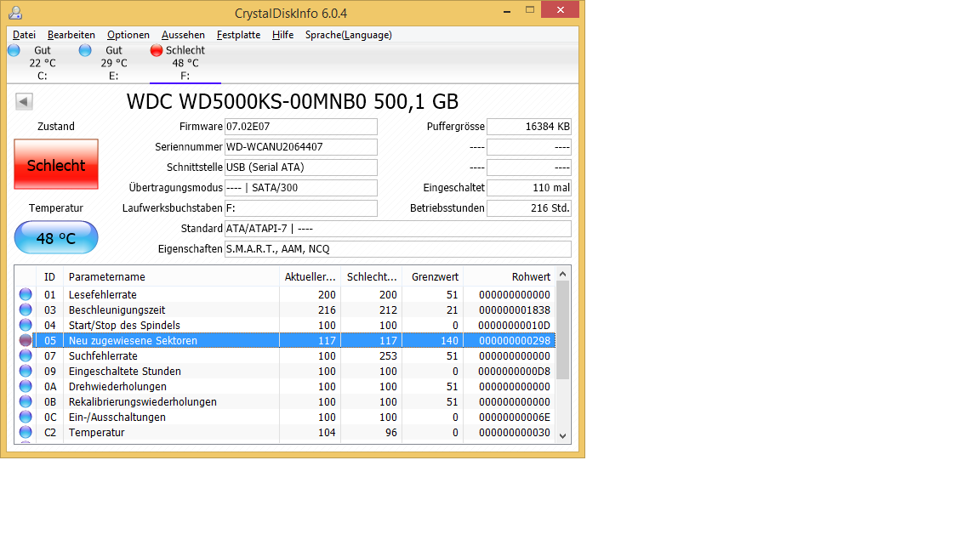This screenshot has width=980, height=551.
Task: Open the Bearbeiten menu
Action: pos(71,35)
